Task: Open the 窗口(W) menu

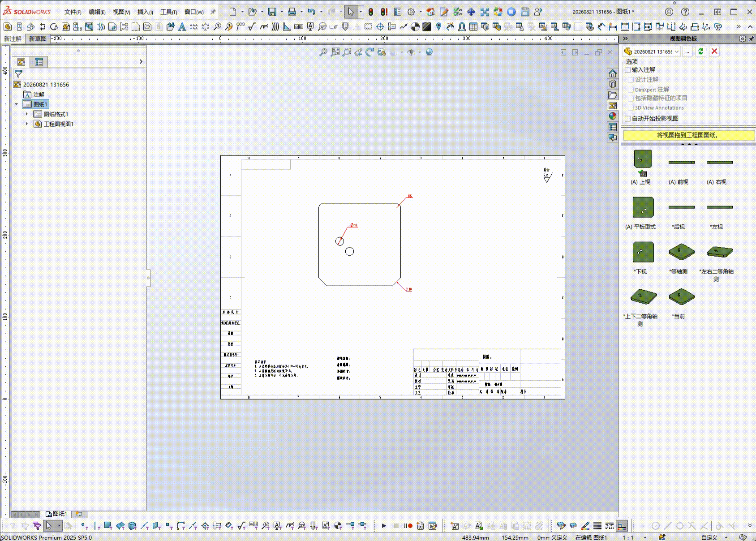Action: pyautogui.click(x=194, y=12)
